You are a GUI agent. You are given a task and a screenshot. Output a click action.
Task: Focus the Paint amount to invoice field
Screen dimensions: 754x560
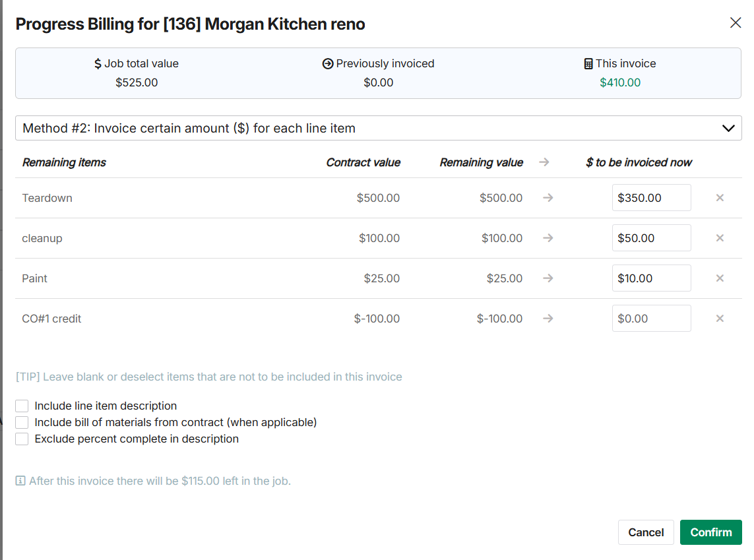[x=651, y=278]
